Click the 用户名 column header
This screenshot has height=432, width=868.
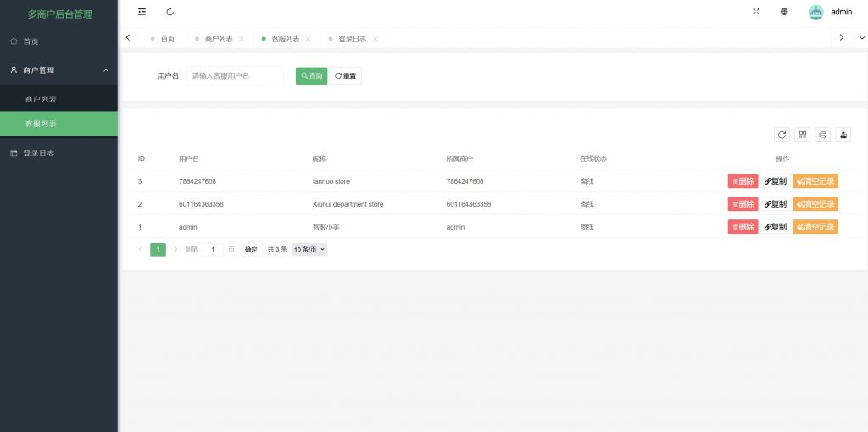click(189, 158)
